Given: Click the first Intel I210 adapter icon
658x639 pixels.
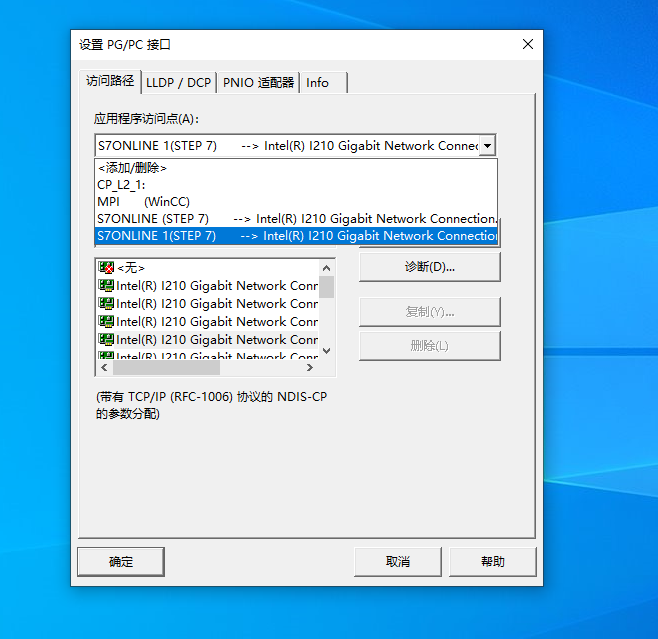Looking at the screenshot, I should [105, 286].
